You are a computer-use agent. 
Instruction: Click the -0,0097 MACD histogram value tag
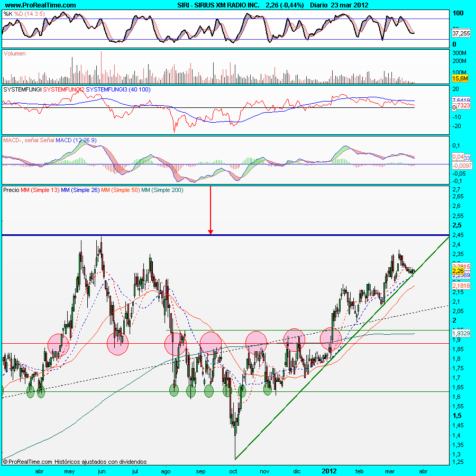point(462,166)
